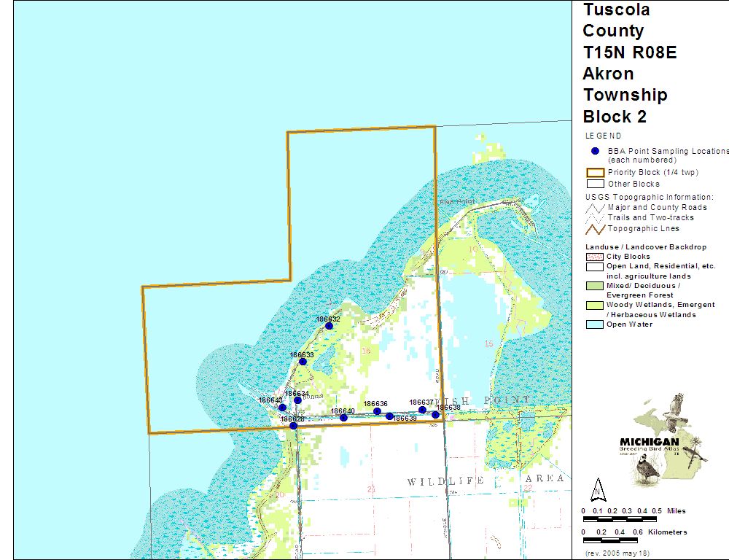
Task: Click sampling point 186632 on map
Action: [x=329, y=326]
